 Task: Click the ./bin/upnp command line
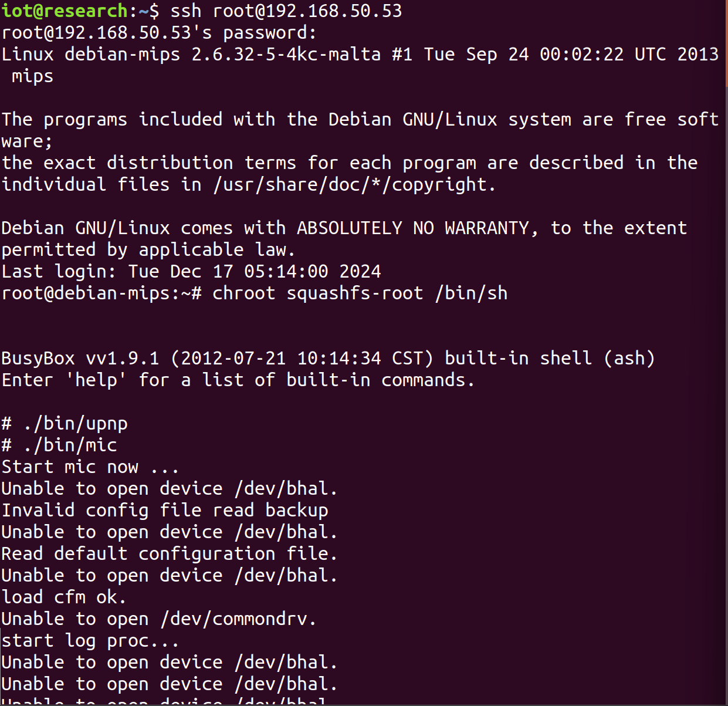pos(65,423)
